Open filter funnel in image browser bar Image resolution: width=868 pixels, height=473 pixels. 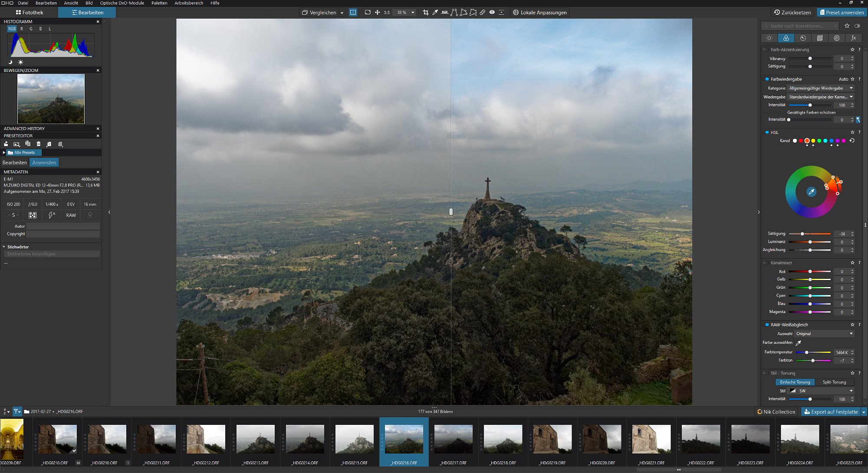coord(17,411)
